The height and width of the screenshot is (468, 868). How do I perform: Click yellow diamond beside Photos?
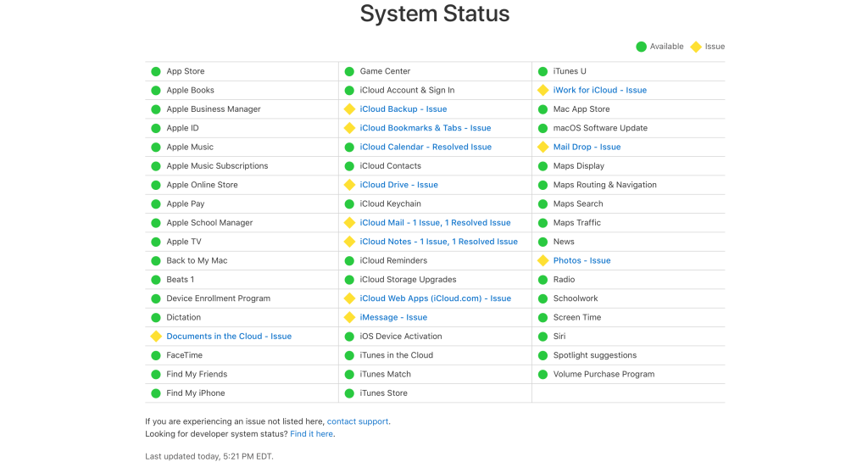coord(543,260)
